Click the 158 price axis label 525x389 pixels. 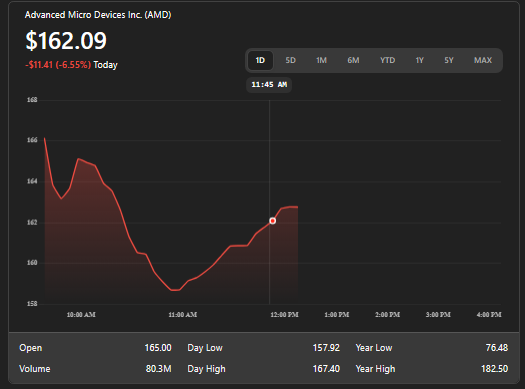(32, 304)
